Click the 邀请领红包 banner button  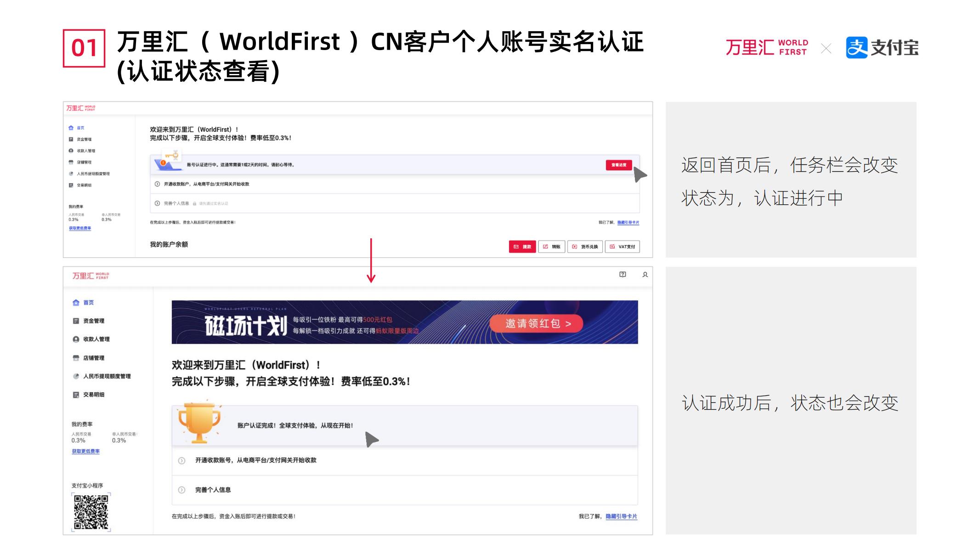click(537, 324)
